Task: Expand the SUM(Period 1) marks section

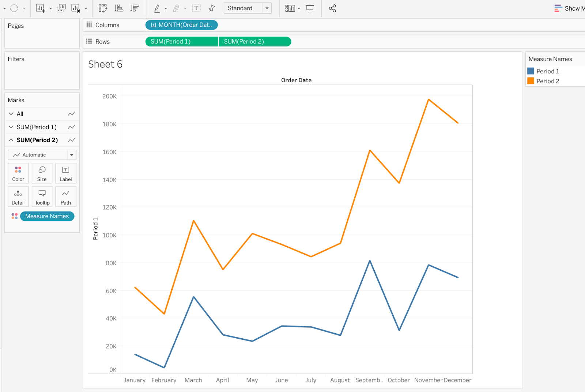Action: (x=11, y=127)
